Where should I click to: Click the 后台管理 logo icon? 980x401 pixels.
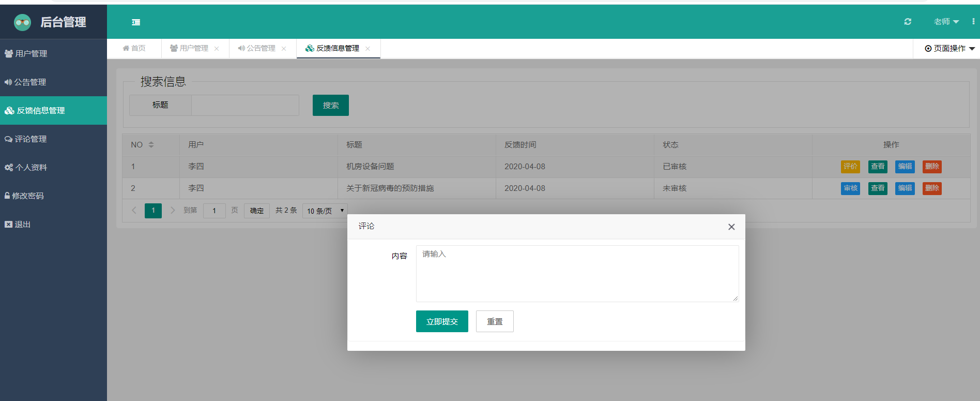tap(23, 22)
